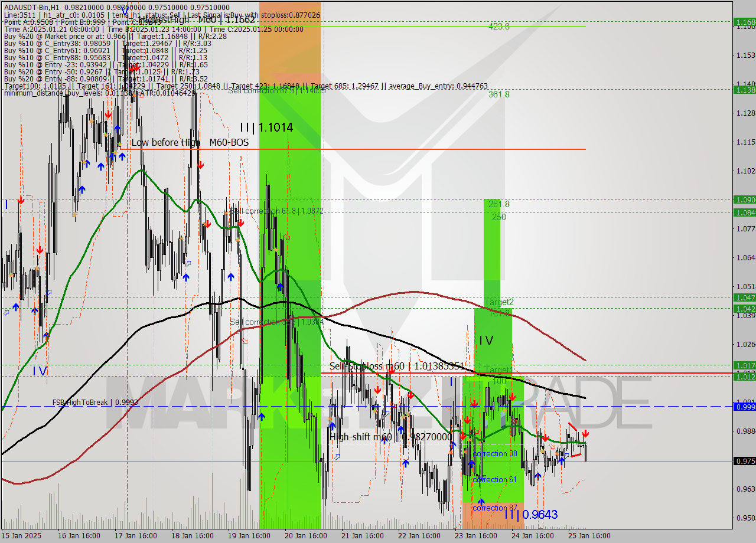Click 'Low before High M60-BOS' label
Viewport: 756px width, 543px height.
pos(190,143)
